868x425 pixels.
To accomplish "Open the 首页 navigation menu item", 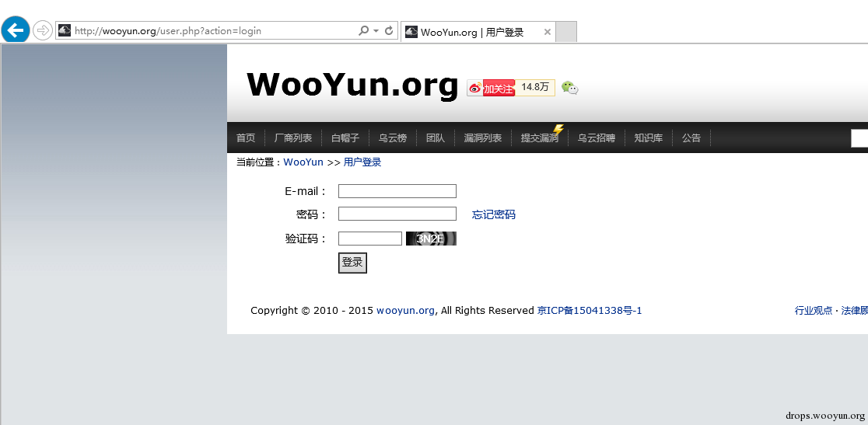I will [246, 138].
